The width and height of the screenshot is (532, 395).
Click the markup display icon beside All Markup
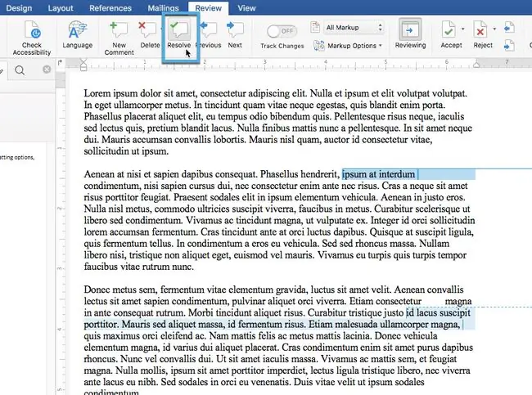coord(315,27)
